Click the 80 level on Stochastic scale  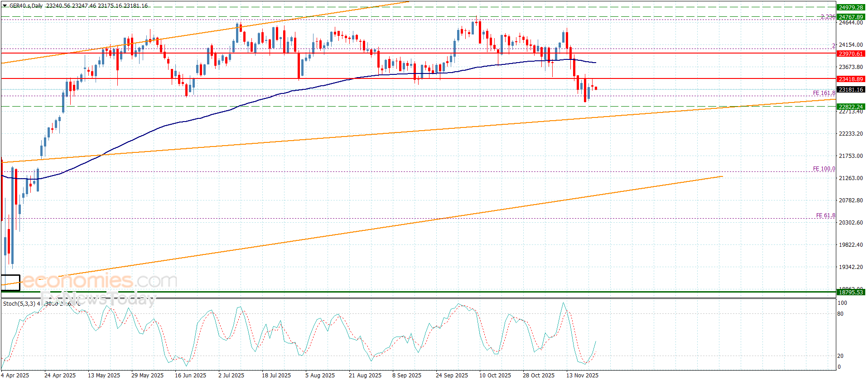click(840, 313)
